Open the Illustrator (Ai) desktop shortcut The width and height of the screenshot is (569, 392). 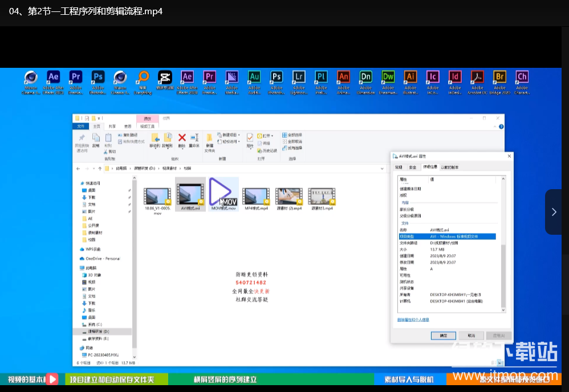(410, 77)
